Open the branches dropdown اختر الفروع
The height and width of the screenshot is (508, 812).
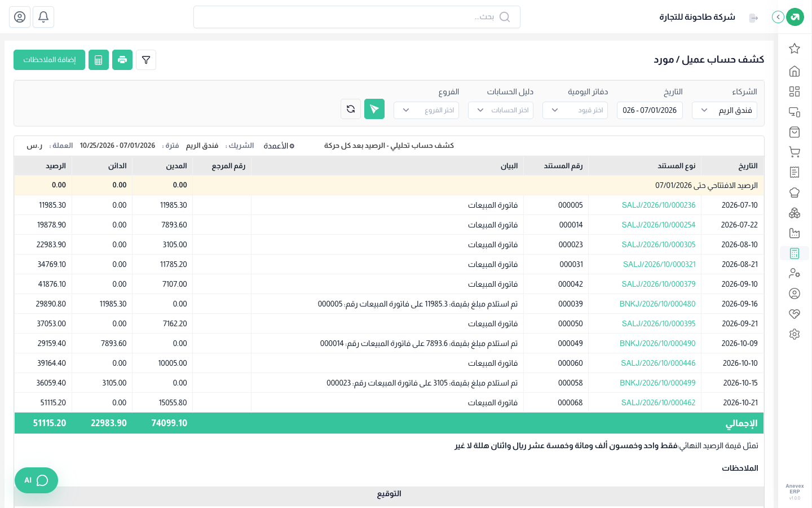click(426, 110)
